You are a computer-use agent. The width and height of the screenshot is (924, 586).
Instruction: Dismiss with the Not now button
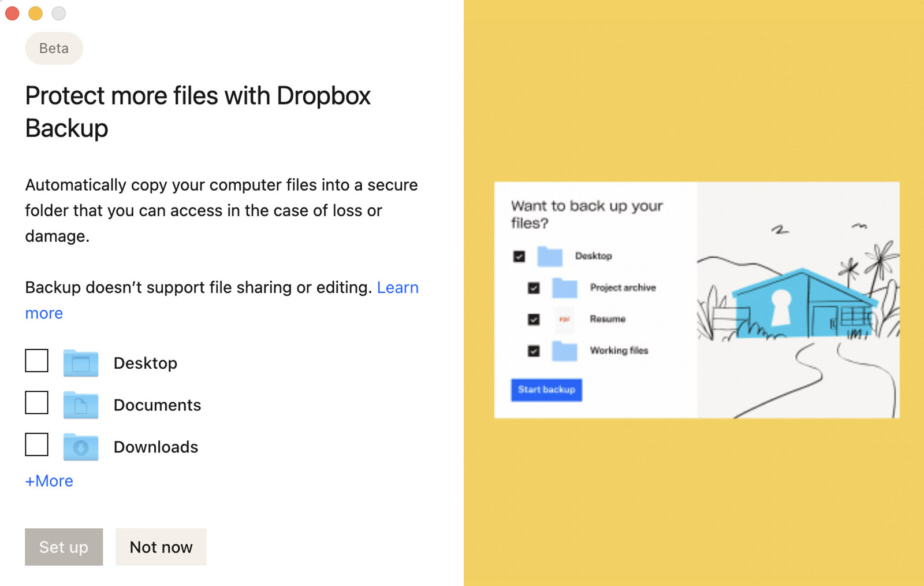point(161,547)
